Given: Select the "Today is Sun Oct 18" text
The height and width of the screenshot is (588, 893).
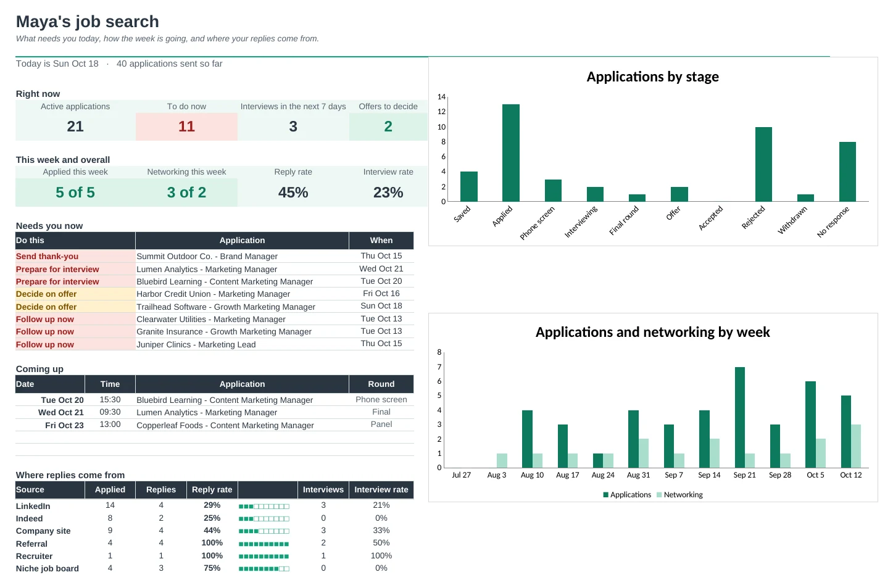Looking at the screenshot, I should (x=57, y=64).
